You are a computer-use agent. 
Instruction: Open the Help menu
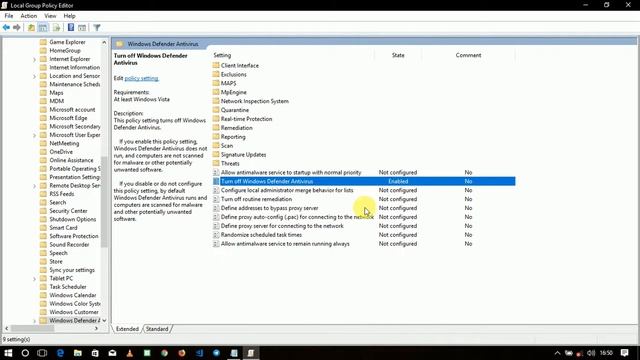(x=69, y=16)
